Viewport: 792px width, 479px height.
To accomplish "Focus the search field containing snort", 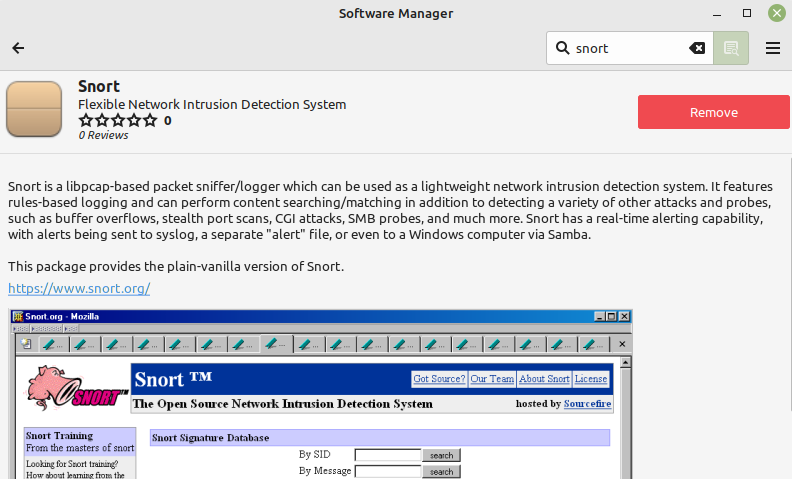I will pos(629,48).
